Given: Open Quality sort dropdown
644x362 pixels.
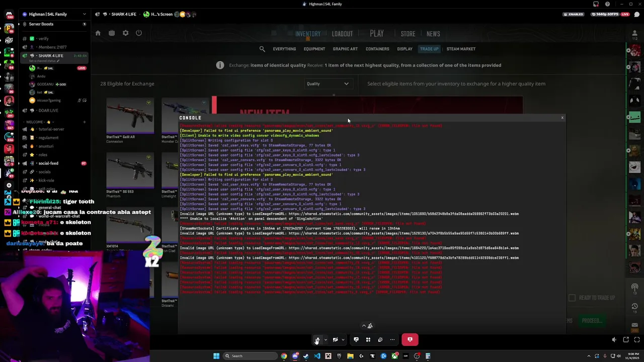Looking at the screenshot, I should (328, 84).
